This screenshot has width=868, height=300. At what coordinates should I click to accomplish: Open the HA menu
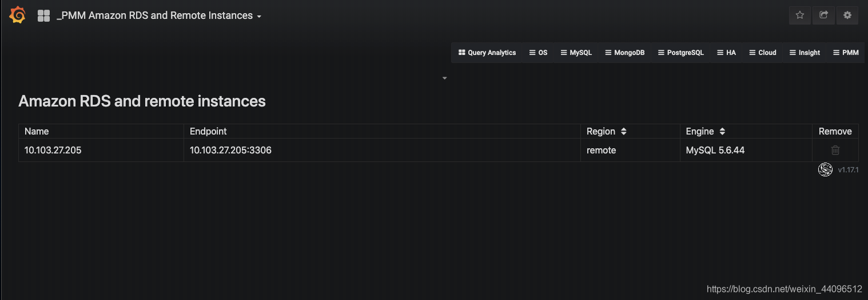coord(726,53)
